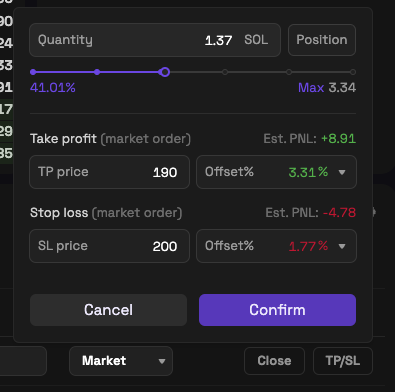Viewport: 395px width, 392px height.
Task: Click the SL price input field
Action: [109, 246]
